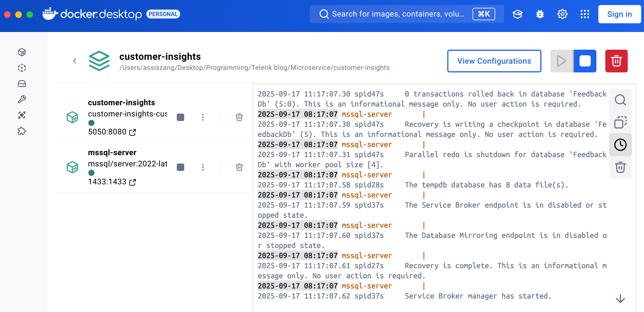Select the customer-insights container name

click(121, 103)
